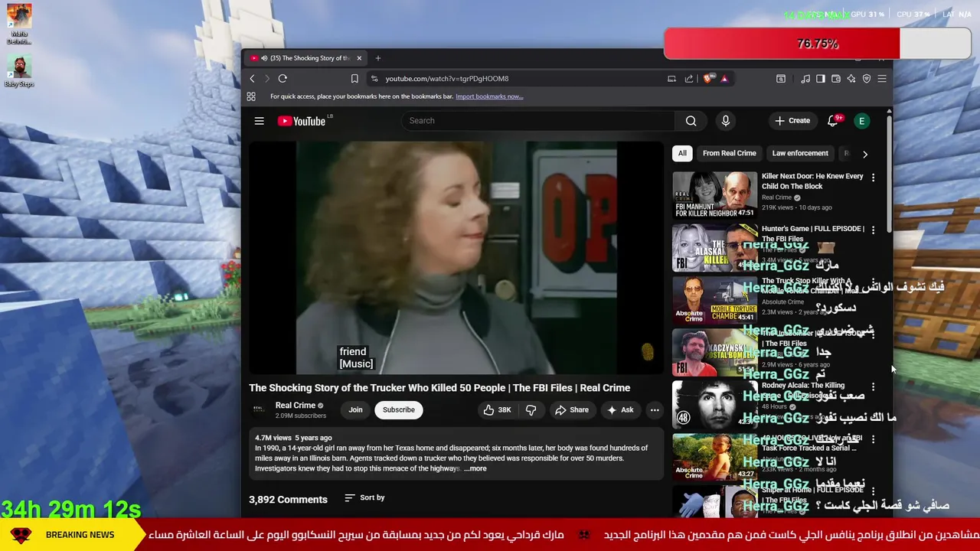
Task: Go back in the browser
Action: coord(252,78)
